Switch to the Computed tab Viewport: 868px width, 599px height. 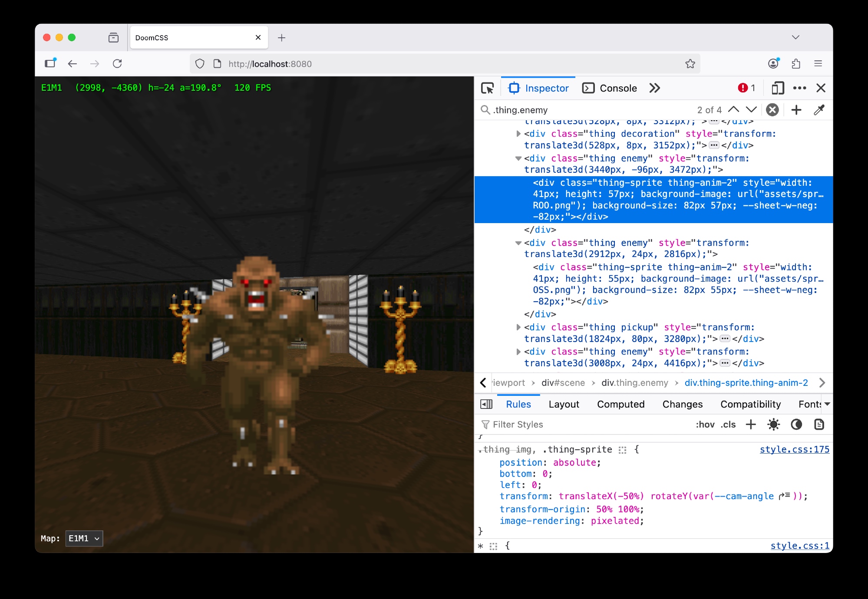click(620, 404)
